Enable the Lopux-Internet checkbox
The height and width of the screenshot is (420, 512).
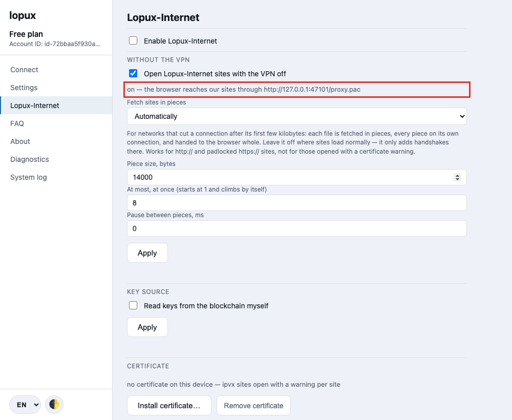[133, 40]
